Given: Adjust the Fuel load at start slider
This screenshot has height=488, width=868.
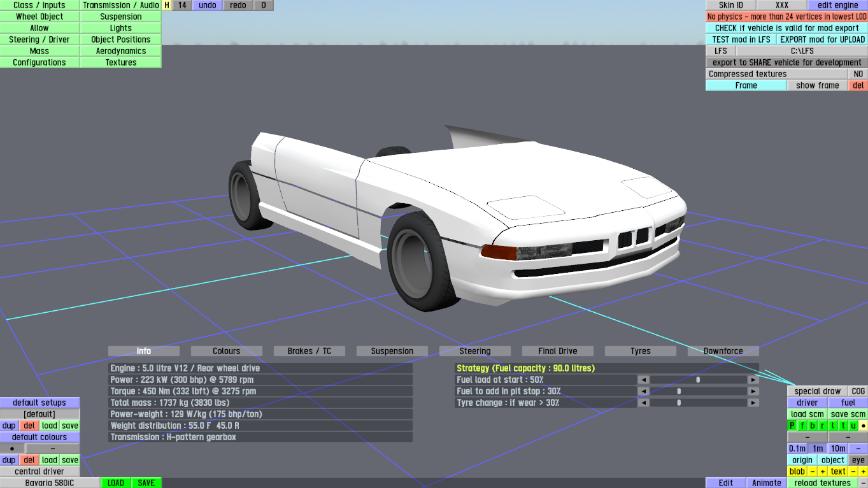Looking at the screenshot, I should [699, 380].
